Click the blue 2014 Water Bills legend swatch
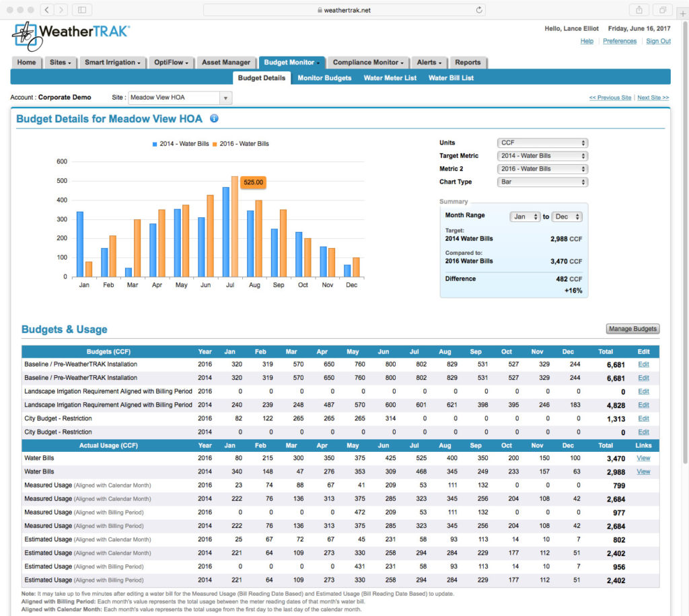 coord(155,144)
